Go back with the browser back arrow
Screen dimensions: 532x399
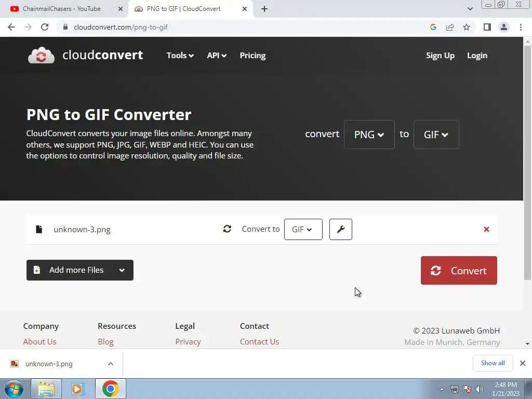[11, 27]
